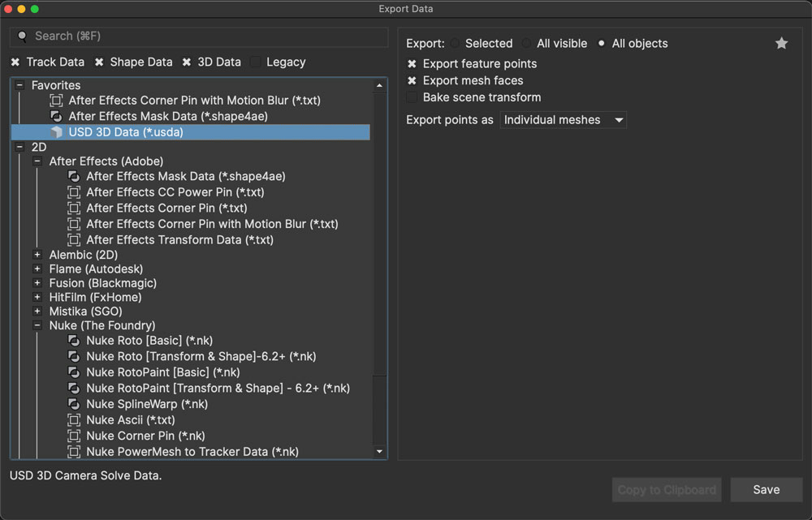812x520 pixels.
Task: Collapse the Favorites group
Action: [19, 85]
